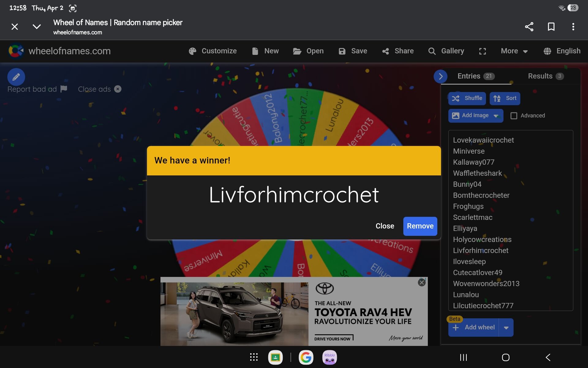Click the Froghugs entry in text box
Viewport: 588px width, 368px height.
(x=468, y=206)
